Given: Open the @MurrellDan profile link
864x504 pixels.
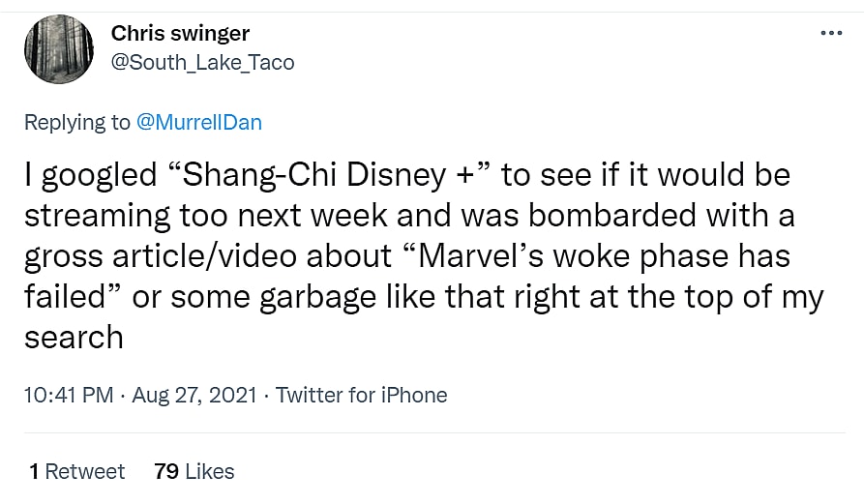Looking at the screenshot, I should point(199,122).
